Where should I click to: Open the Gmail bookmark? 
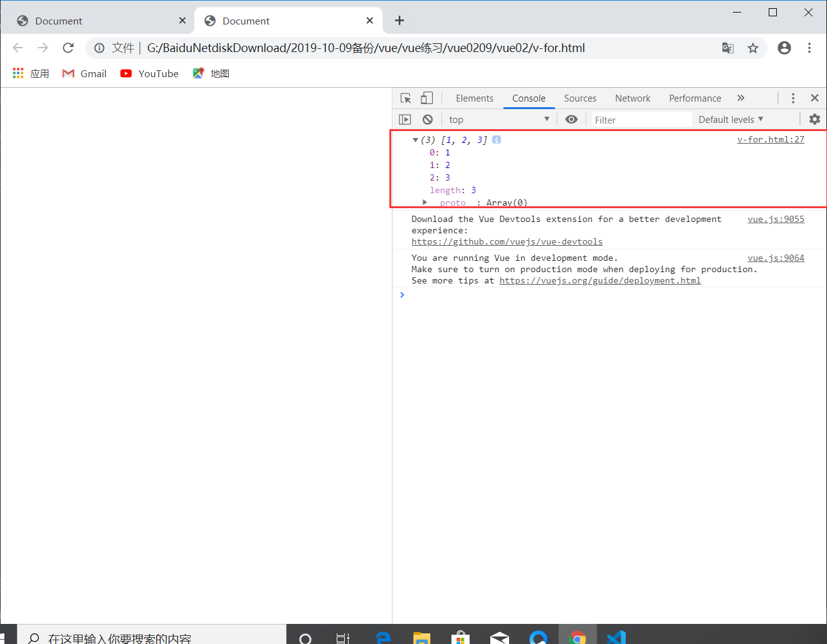(85, 73)
